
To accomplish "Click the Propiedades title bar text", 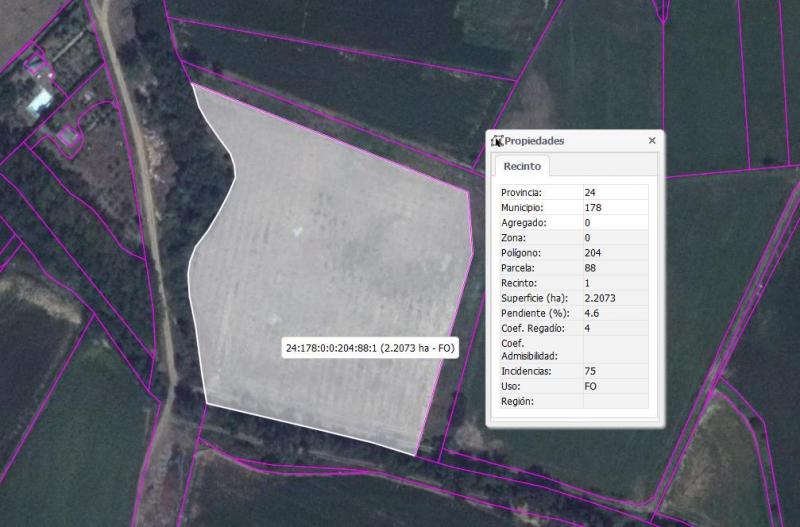I will 534,141.
